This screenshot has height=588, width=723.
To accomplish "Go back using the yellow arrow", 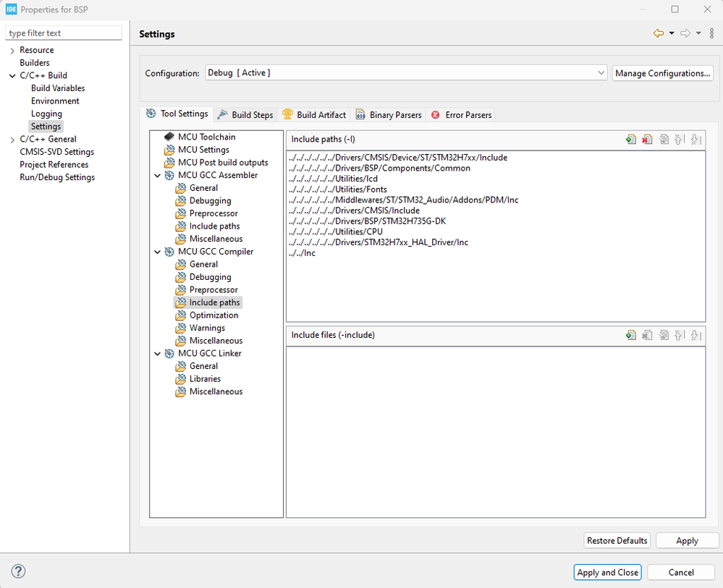I will point(659,33).
